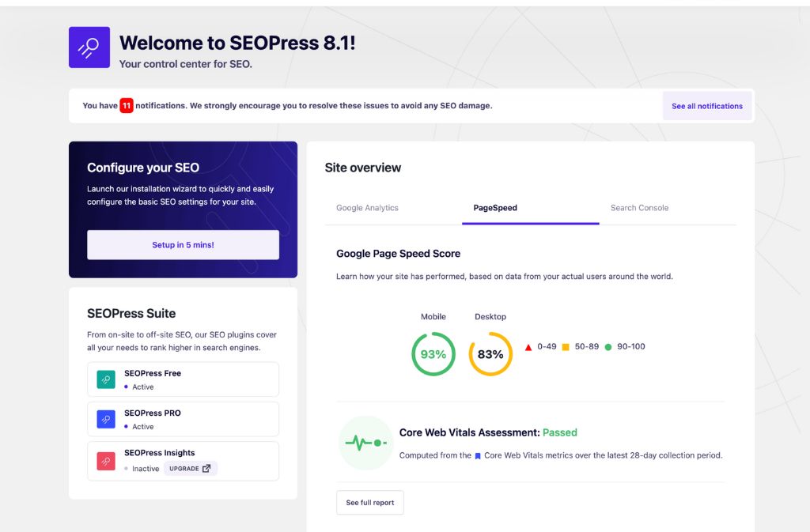Launch setup via Setup in 5 mins button
Image resolution: width=810 pixels, height=532 pixels.
pyautogui.click(x=183, y=244)
